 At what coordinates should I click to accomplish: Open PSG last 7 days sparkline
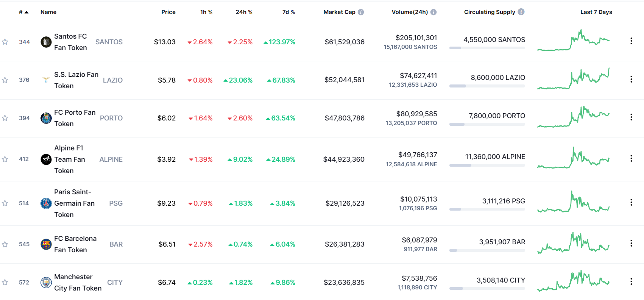573,202
